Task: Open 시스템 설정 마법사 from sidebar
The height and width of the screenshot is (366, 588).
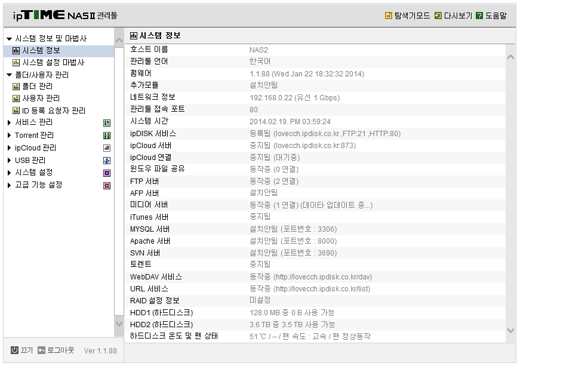Action: point(53,63)
